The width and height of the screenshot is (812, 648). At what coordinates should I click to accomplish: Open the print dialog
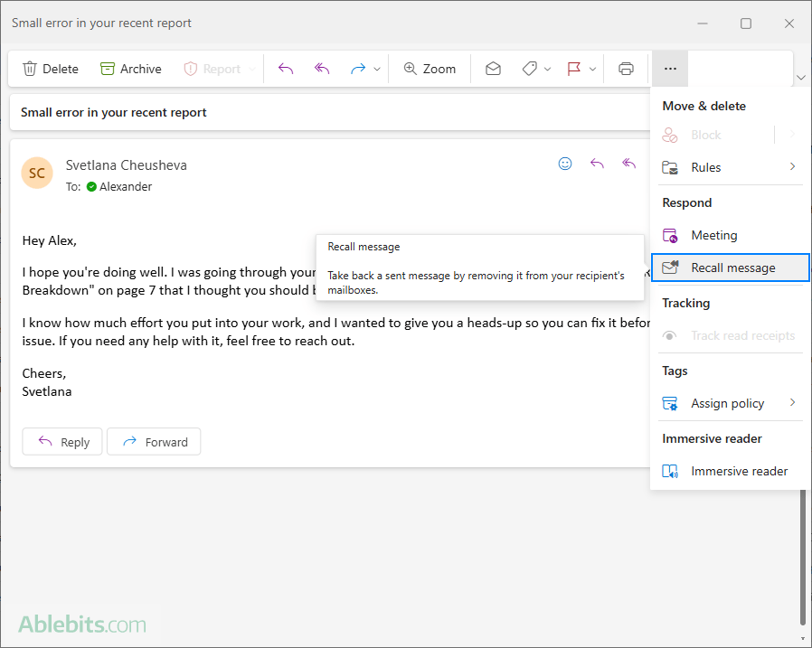(626, 68)
